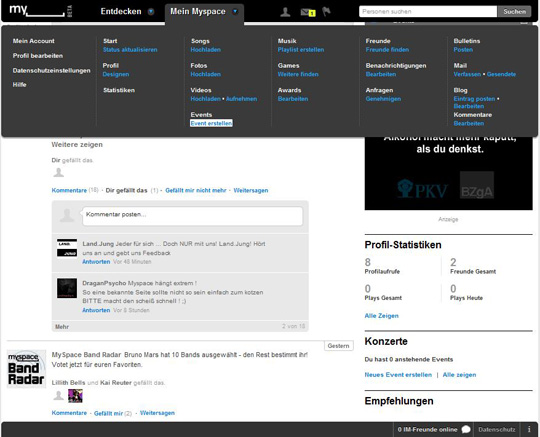Viewport: 540px width, 437px height.
Task: Choose Profil bearbeiten in the menu
Action: [x=38, y=56]
